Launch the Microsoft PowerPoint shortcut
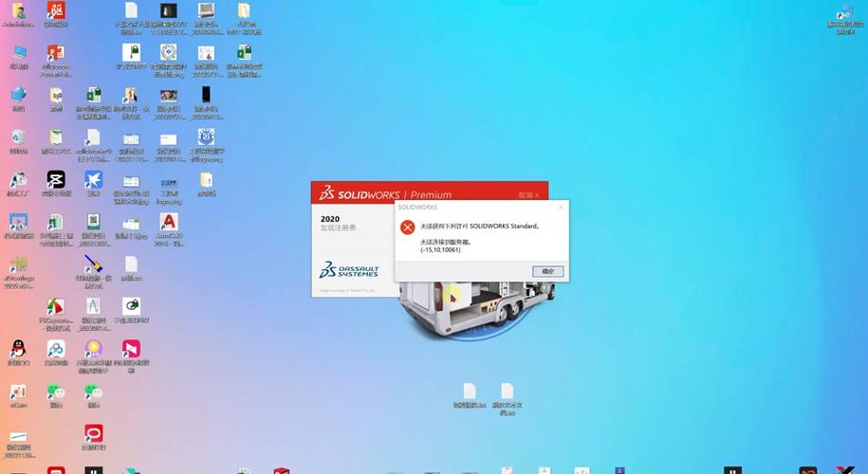 [x=56, y=61]
